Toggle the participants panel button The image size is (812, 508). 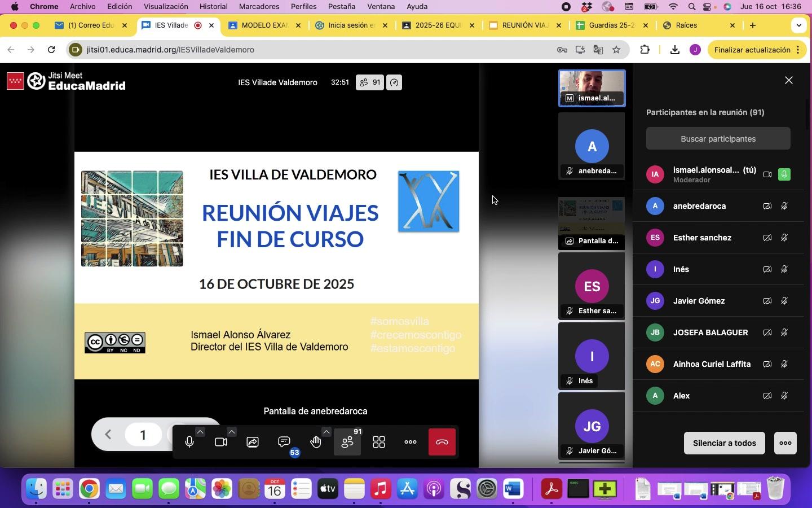point(347,442)
